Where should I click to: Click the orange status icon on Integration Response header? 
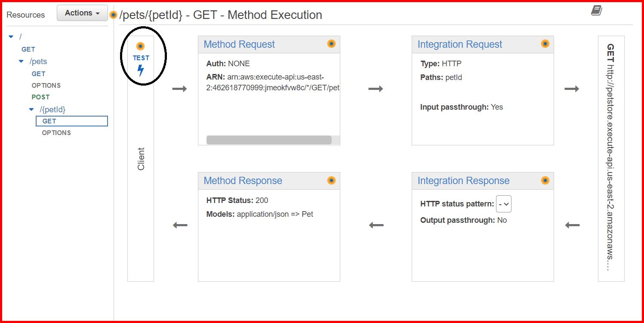545,180
